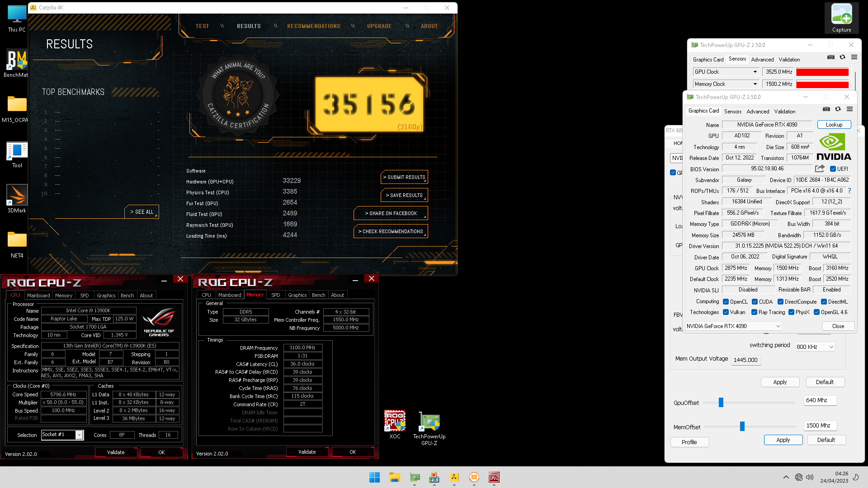Click CHECK RECOMMENDATIONS button
Image resolution: width=868 pixels, height=488 pixels.
[x=391, y=231]
